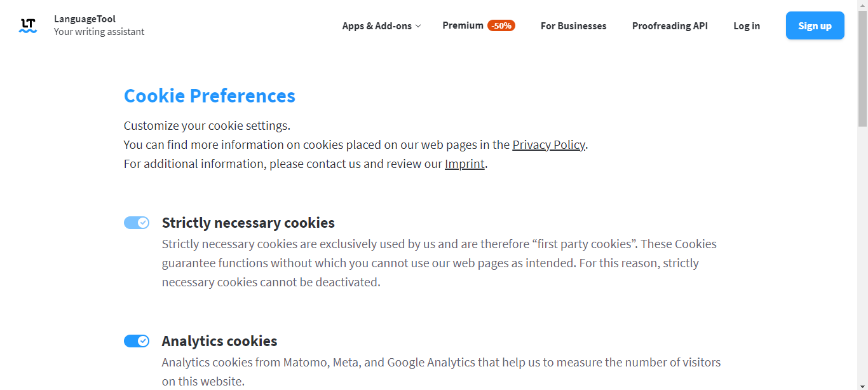
Task: Click the LanguageTool logo icon
Action: (28, 25)
